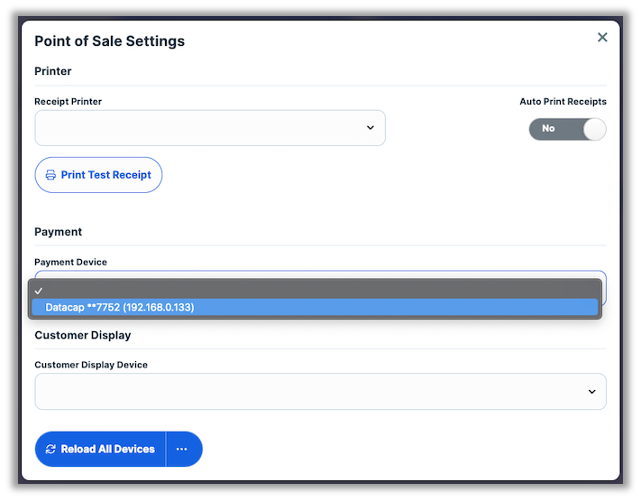Viewport: 640px width, 500px height.
Task: Click the Customer Display Device chevron arrow
Action: 591,392
